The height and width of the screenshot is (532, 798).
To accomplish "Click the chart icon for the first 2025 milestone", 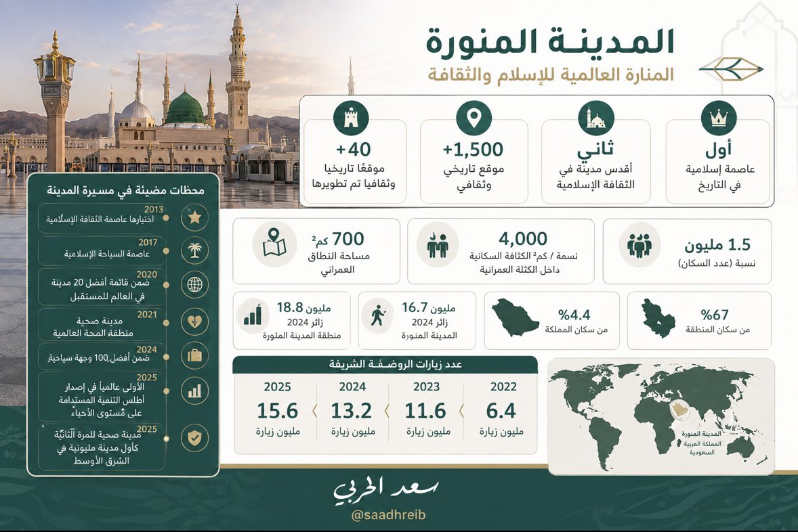I will click(194, 391).
